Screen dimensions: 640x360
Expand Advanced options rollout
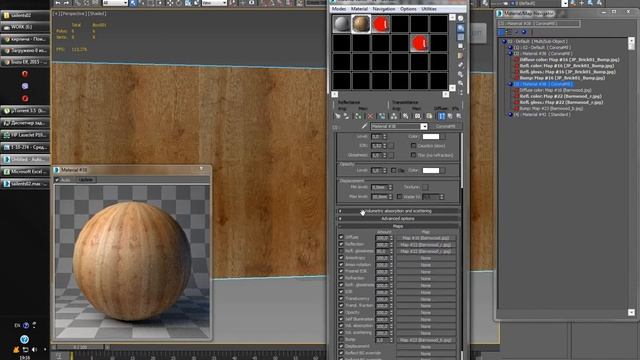coord(398,219)
